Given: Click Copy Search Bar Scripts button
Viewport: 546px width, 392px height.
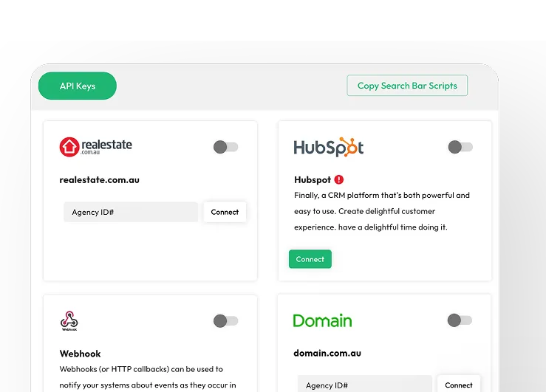Looking at the screenshot, I should click(x=407, y=86).
